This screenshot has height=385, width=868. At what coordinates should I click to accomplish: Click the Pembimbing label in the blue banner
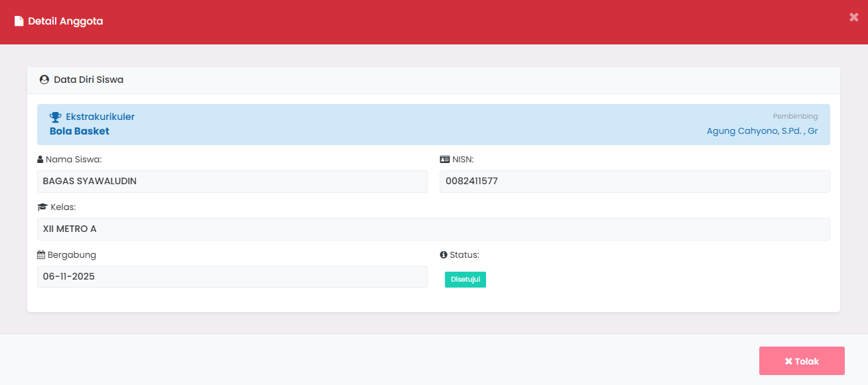point(795,117)
